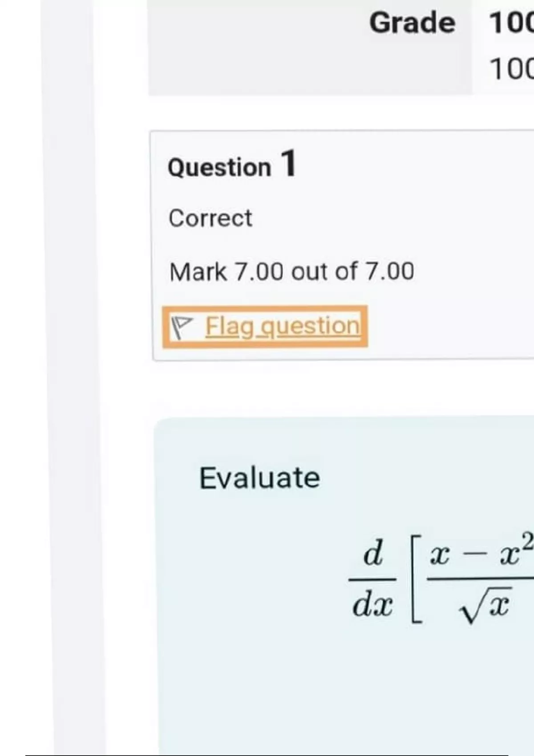The width and height of the screenshot is (534, 756).
Task: Select the large question number 1
Action: point(288,164)
